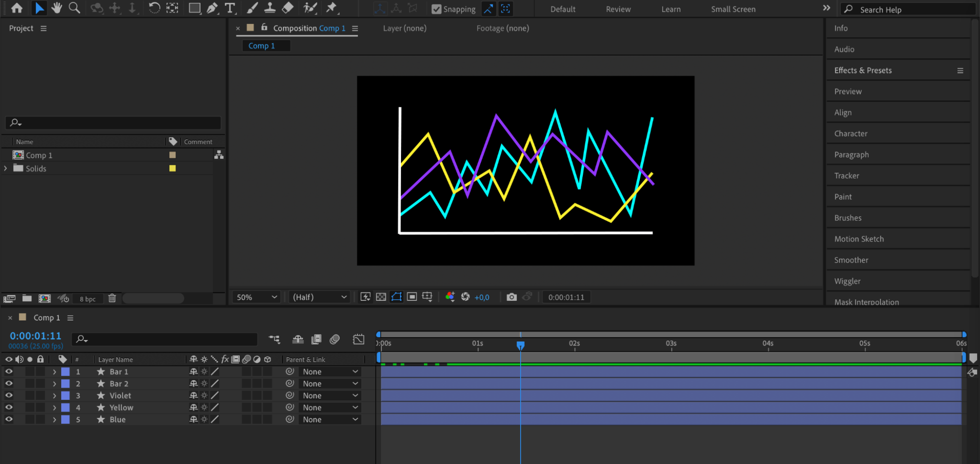Hide the Bar 1 layer
980x464 pixels.
click(x=9, y=371)
